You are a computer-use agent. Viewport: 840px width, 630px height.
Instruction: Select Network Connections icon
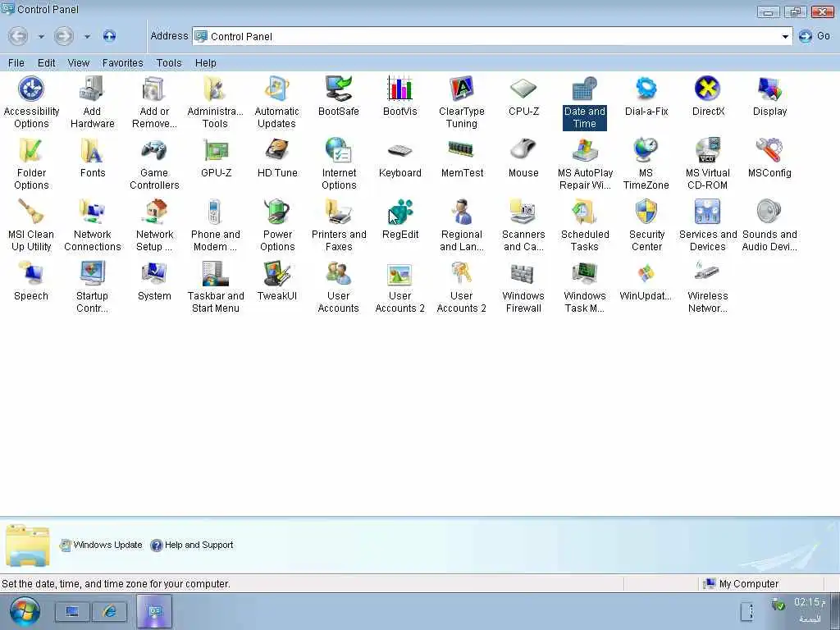[92, 212]
